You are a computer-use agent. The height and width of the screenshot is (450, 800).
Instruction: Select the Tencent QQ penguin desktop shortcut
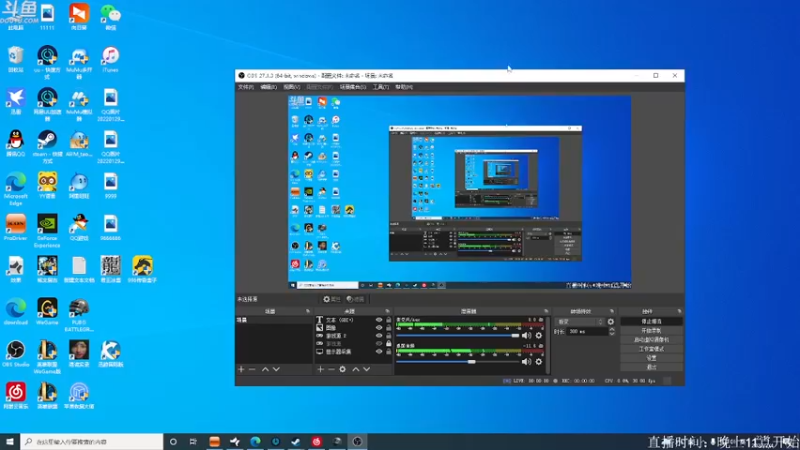(x=15, y=143)
